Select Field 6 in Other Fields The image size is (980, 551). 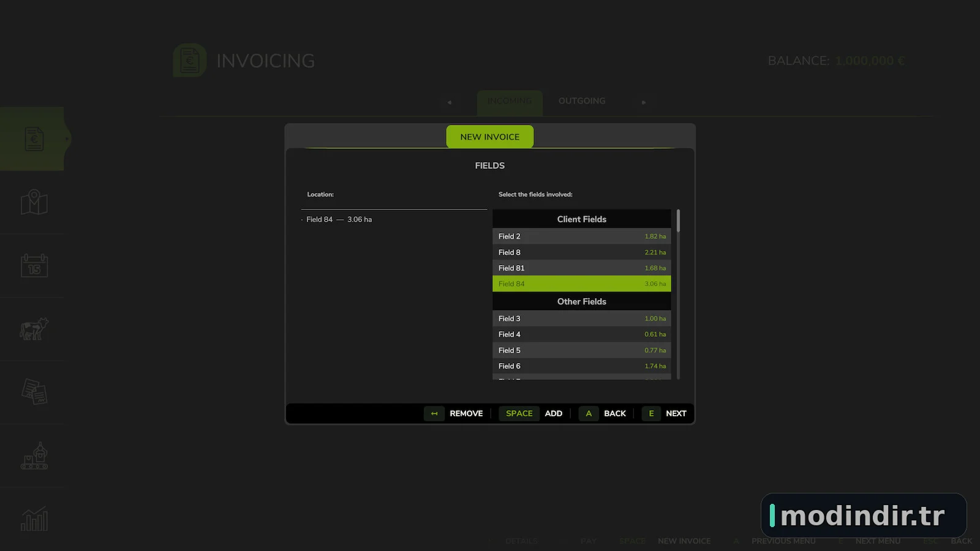[x=582, y=366]
